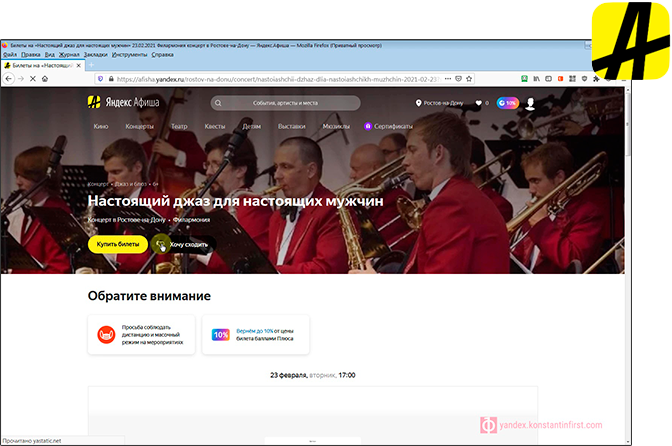Click the Купить билеты button
The width and height of the screenshot is (672, 446).
click(x=118, y=244)
